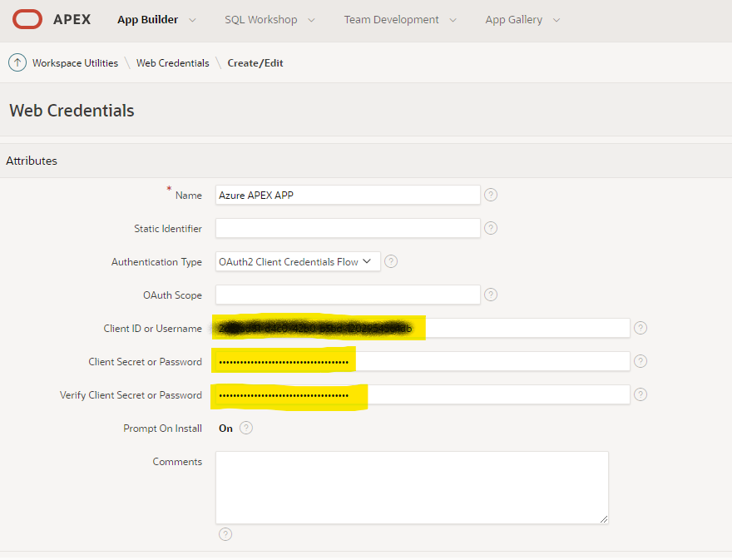Open help icon next to Name field

[x=491, y=195]
